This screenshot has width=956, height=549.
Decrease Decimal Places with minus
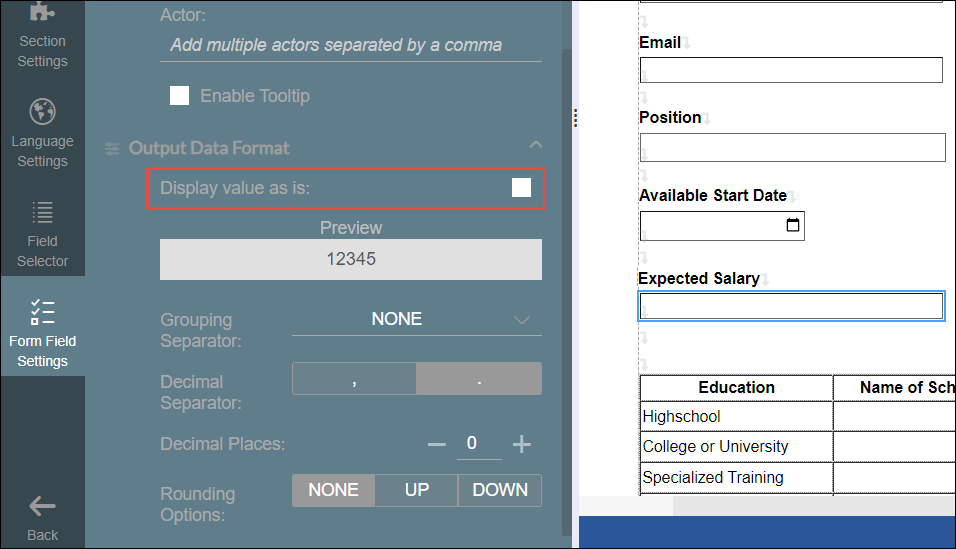[x=436, y=444]
